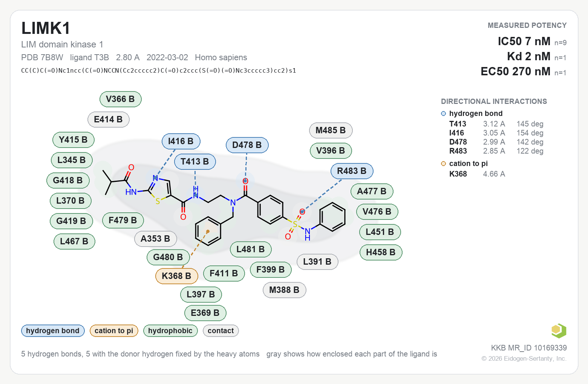Click the SMILES string text
Screen dimensions: 588x384
click(159, 71)
